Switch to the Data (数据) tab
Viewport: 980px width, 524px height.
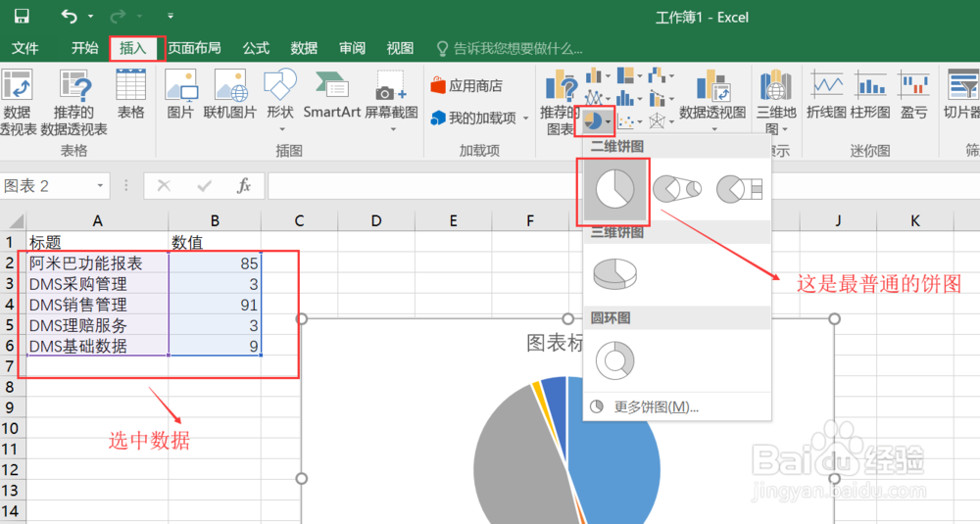[x=304, y=48]
